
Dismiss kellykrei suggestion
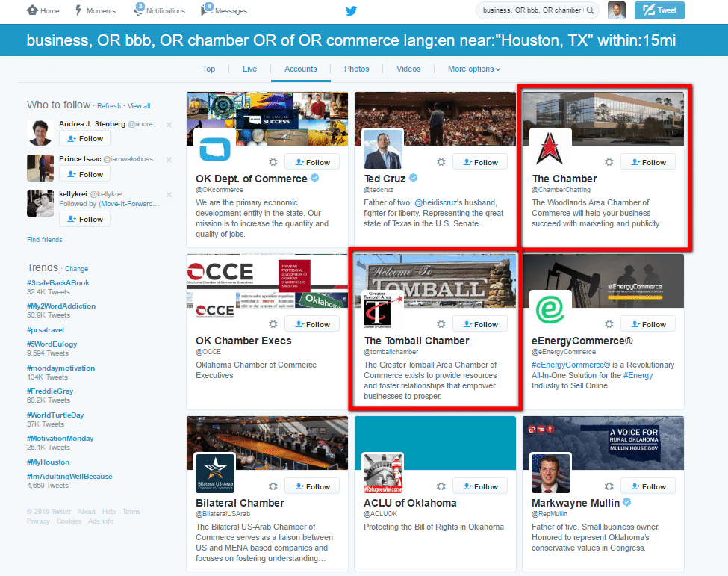point(169,195)
